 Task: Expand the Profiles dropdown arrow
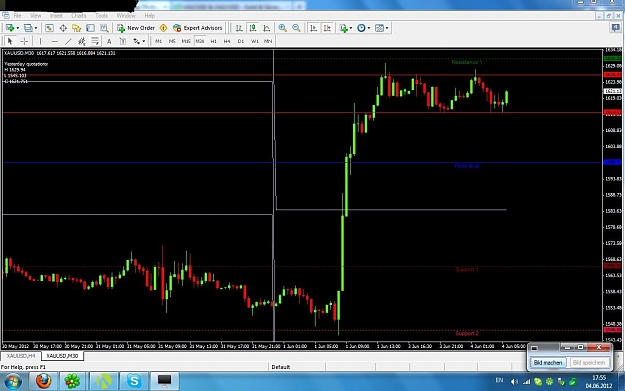point(35,28)
